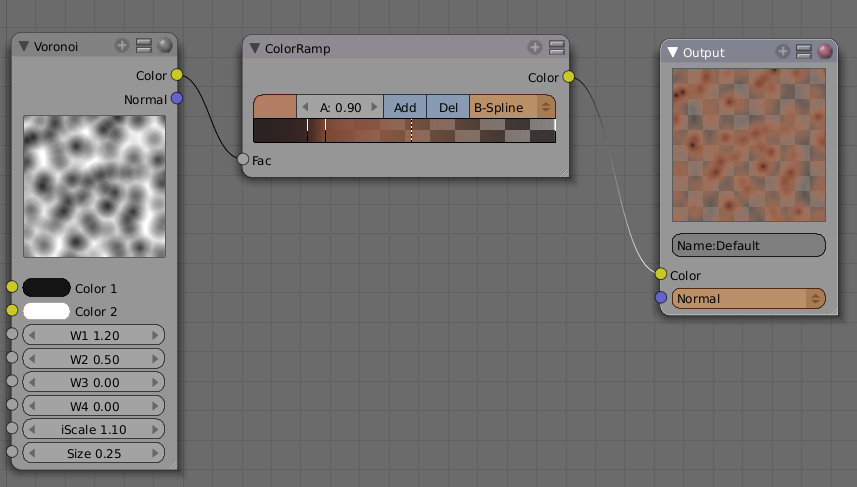Click the W2 input socket

[x=11, y=357]
